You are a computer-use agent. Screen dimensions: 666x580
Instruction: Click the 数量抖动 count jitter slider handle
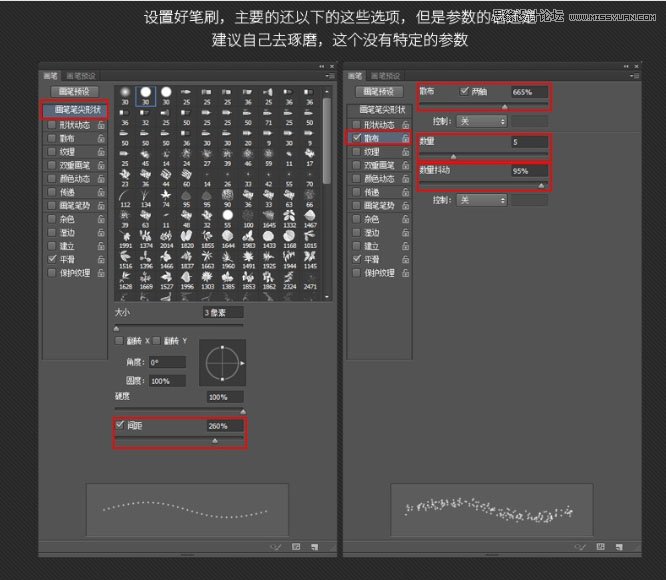(x=541, y=186)
